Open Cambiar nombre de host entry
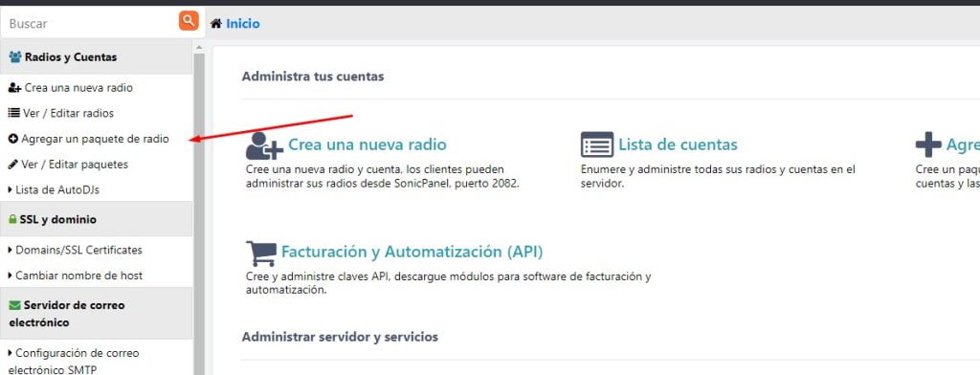The width and height of the screenshot is (980, 375). click(x=78, y=276)
